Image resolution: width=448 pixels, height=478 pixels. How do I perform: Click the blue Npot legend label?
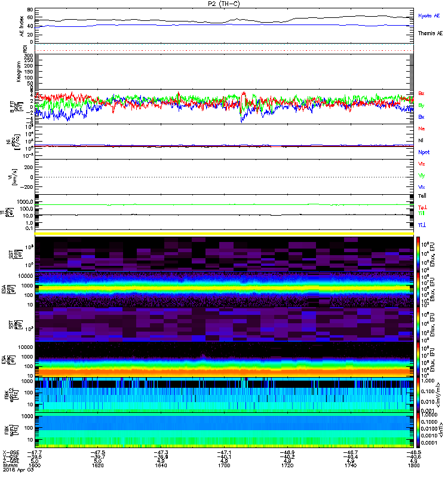point(424,152)
